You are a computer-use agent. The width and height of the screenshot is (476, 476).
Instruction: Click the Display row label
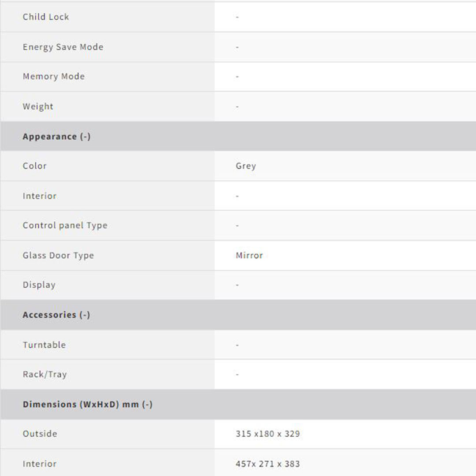39,285
